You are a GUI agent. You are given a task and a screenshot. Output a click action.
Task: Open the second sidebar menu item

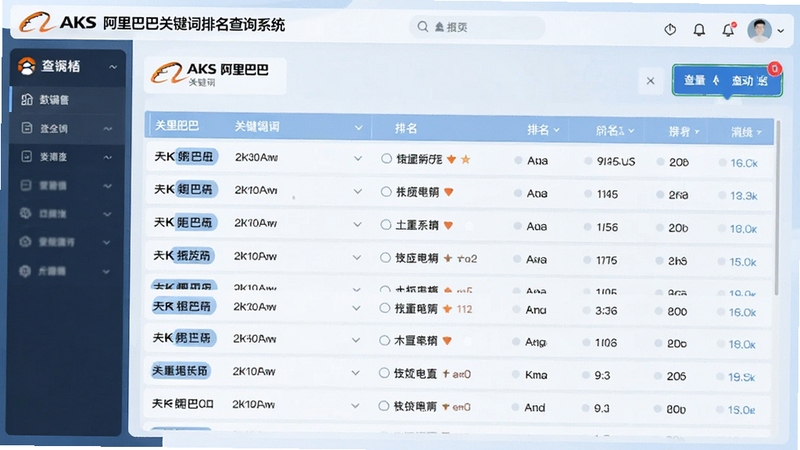tap(67, 128)
